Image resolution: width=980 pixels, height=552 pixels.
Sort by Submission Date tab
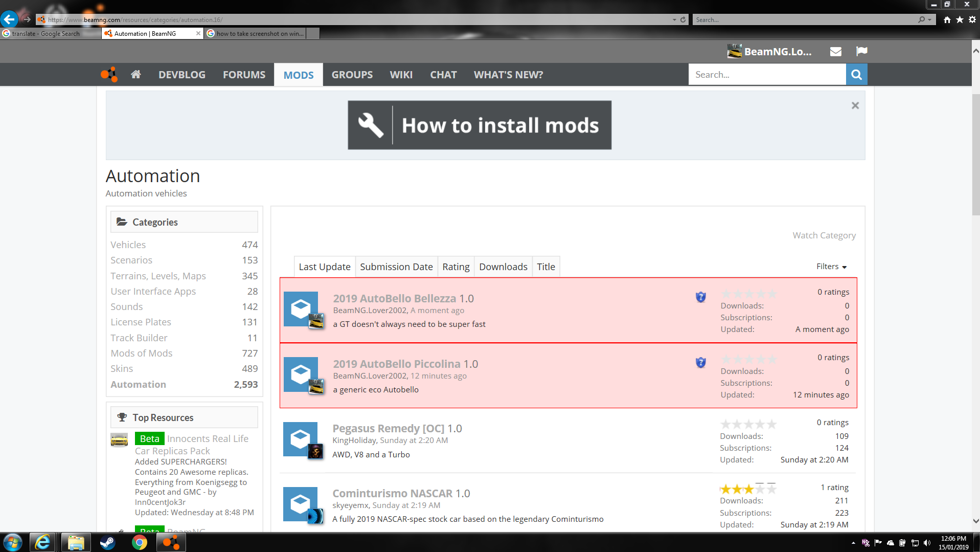(396, 267)
